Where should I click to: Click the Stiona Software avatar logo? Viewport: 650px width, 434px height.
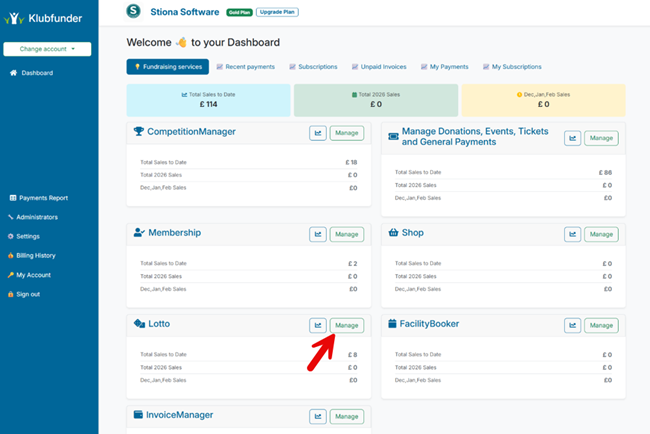tap(133, 11)
